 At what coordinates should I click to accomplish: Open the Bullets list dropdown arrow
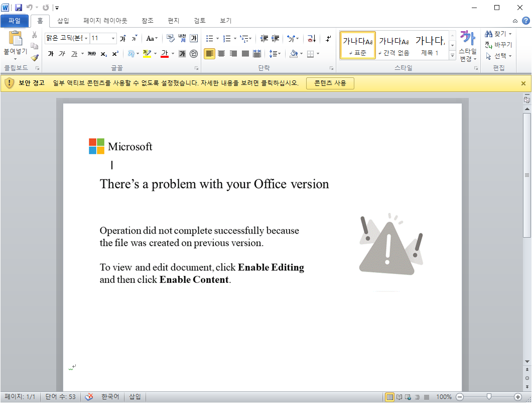[217, 38]
